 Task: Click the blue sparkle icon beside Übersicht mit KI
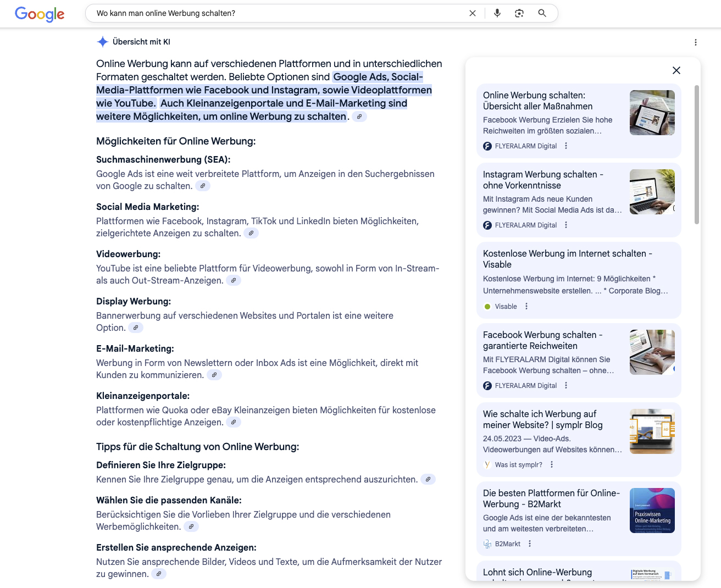click(102, 42)
